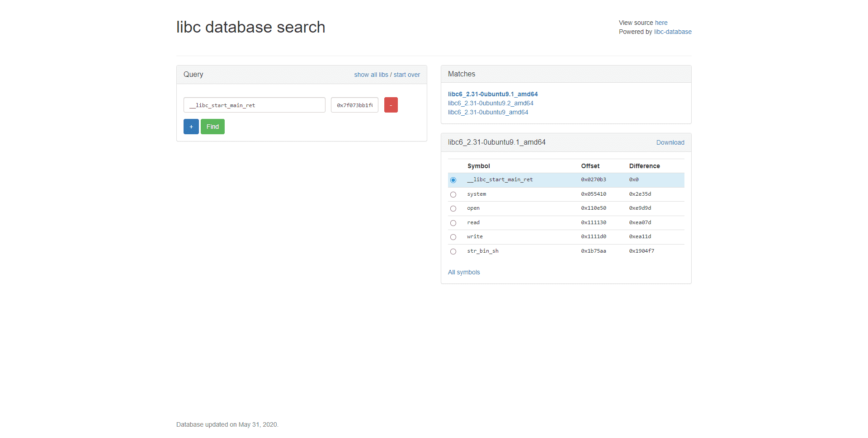The width and height of the screenshot is (868, 438).
Task: Open the All symbols link
Action: pyautogui.click(x=464, y=272)
